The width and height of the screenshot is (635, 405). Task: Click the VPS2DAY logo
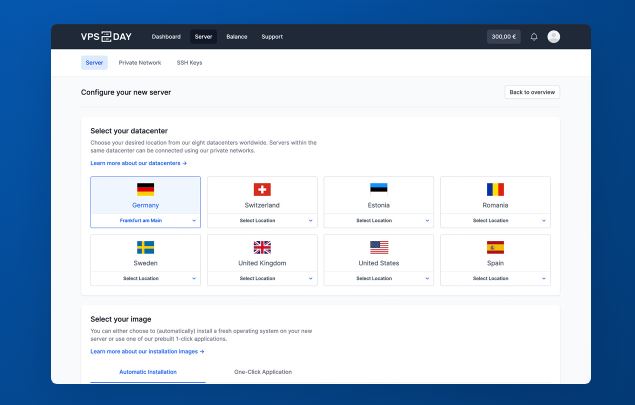tap(106, 36)
